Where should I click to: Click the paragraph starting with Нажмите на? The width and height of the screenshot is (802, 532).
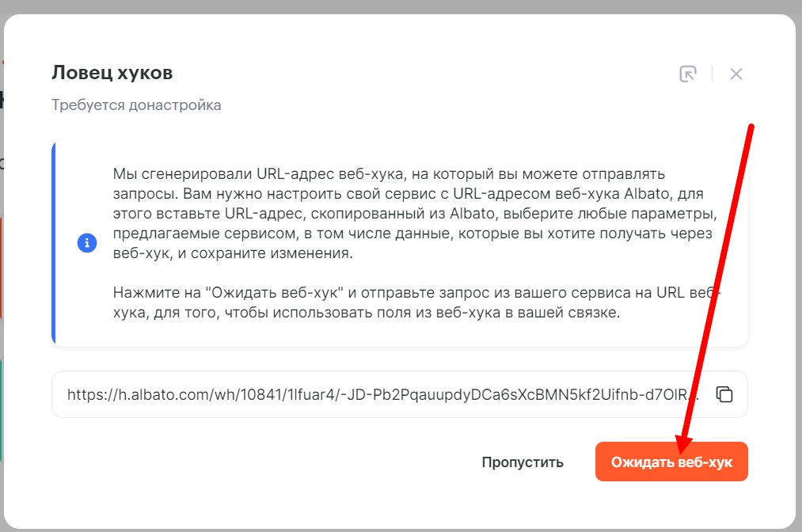[x=416, y=302]
